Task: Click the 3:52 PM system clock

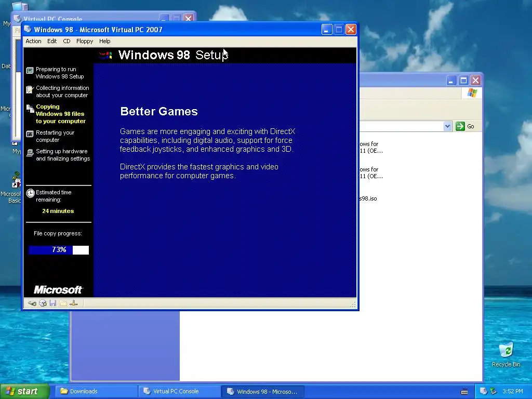Action: coord(513,391)
